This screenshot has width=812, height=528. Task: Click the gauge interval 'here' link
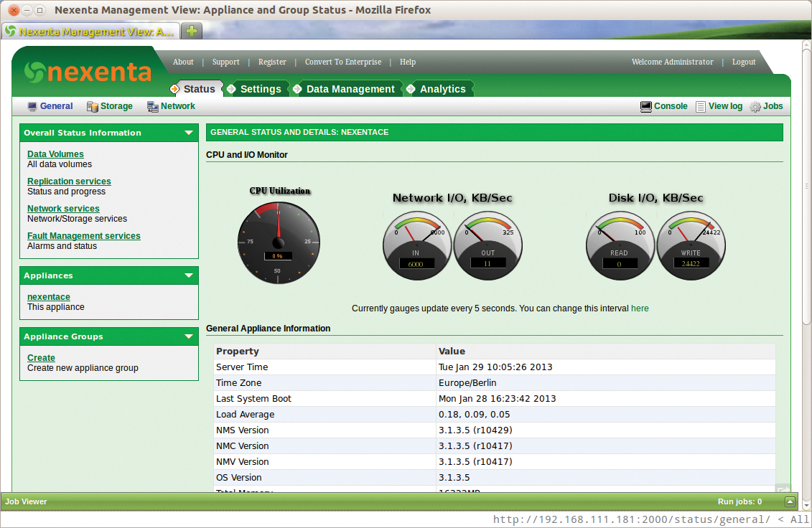pyautogui.click(x=639, y=308)
